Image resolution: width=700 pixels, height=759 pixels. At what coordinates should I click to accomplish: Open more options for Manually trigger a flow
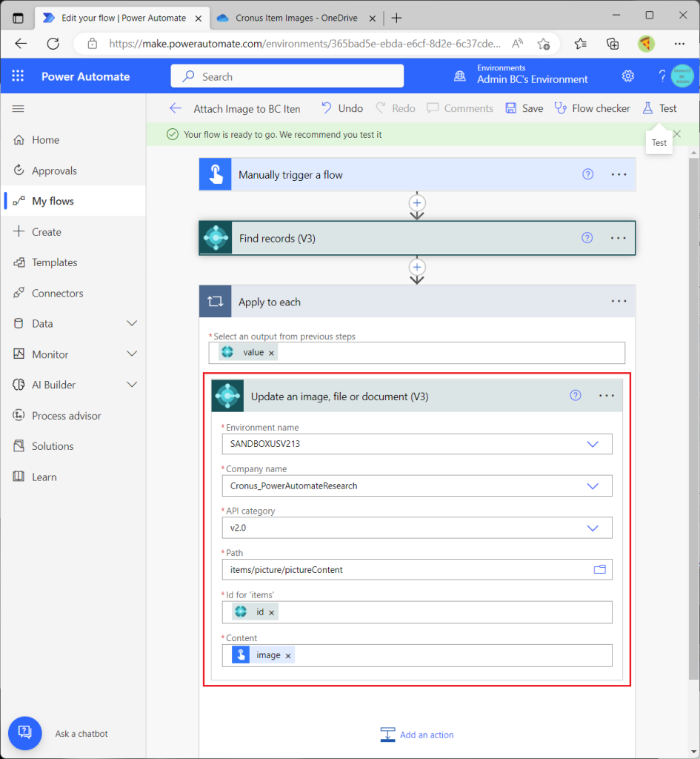619,174
